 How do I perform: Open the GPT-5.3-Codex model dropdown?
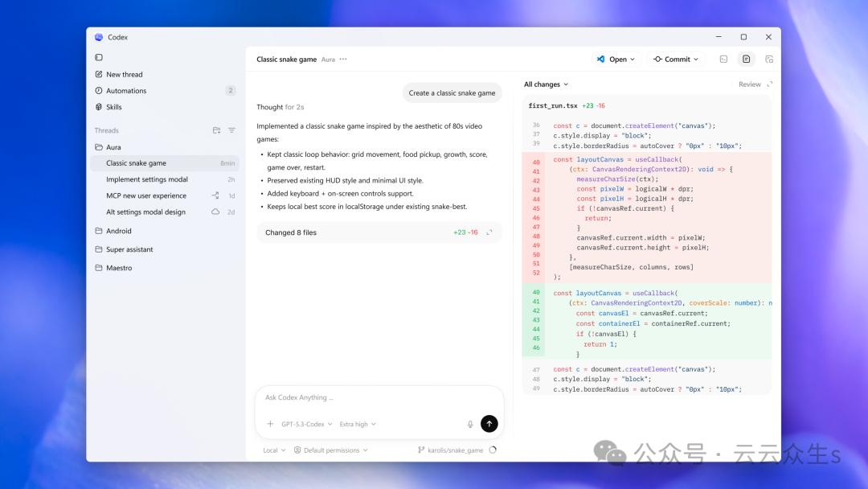pyautogui.click(x=307, y=424)
